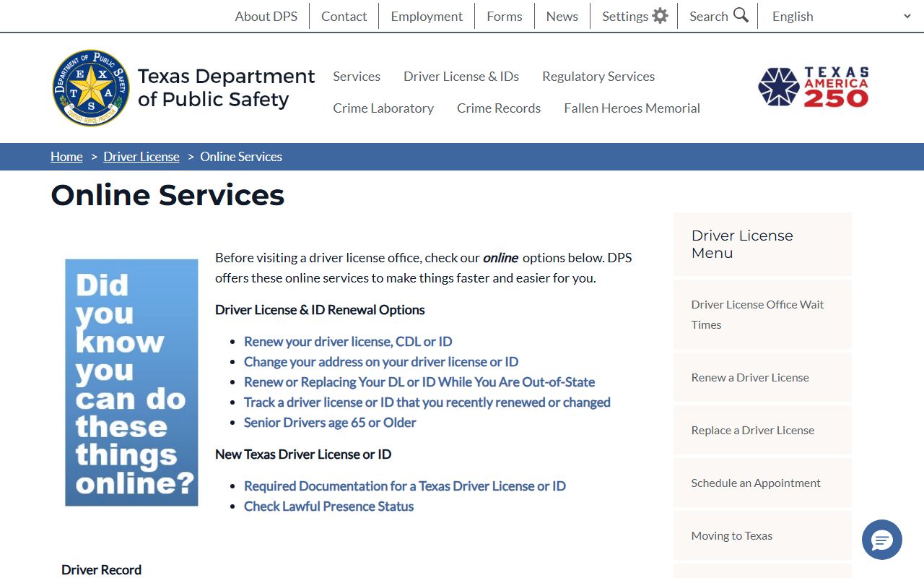Open the Regulatory Services menu
The height and width of the screenshot is (578, 924).
pyautogui.click(x=598, y=76)
